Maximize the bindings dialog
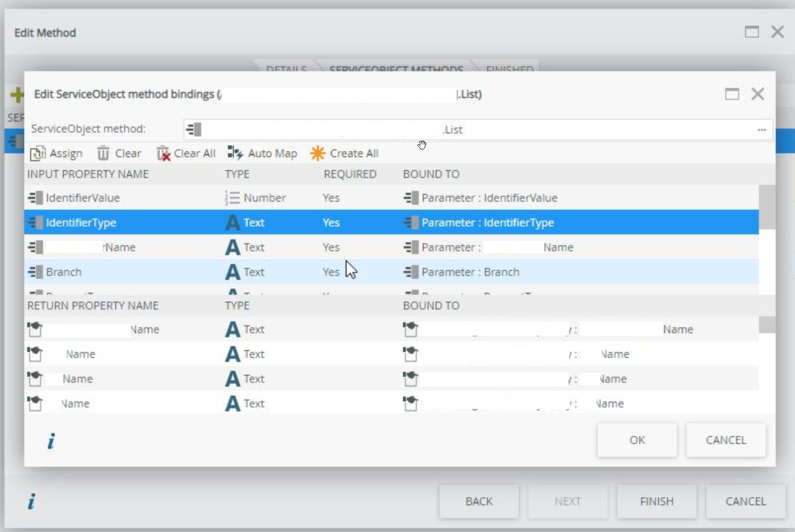This screenshot has height=532, width=795. 732,94
